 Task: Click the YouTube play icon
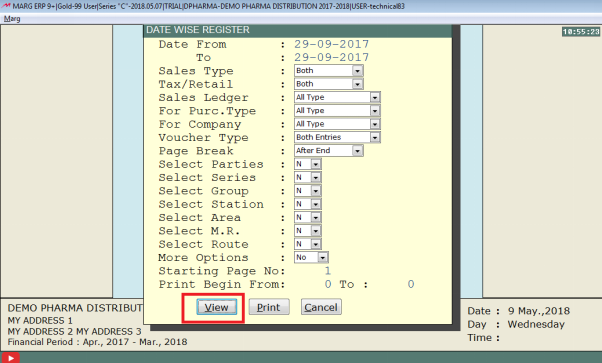(x=10, y=358)
